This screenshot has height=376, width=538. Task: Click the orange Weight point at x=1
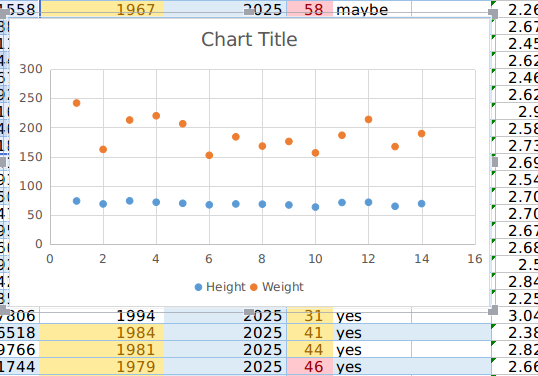pos(77,103)
